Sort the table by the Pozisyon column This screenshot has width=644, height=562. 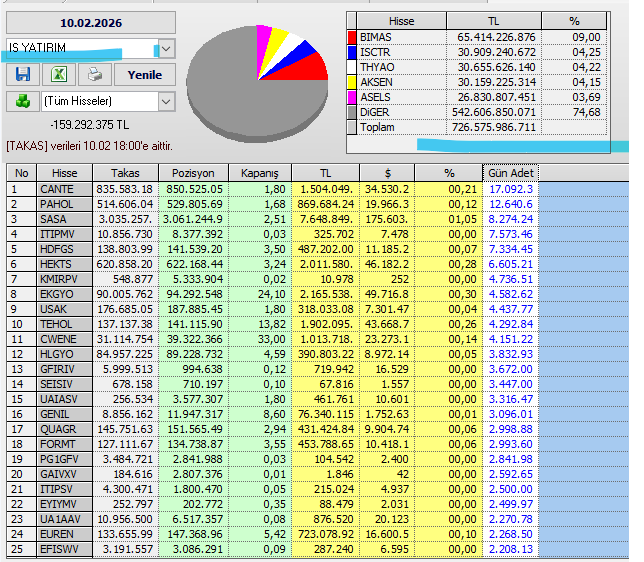point(193,173)
